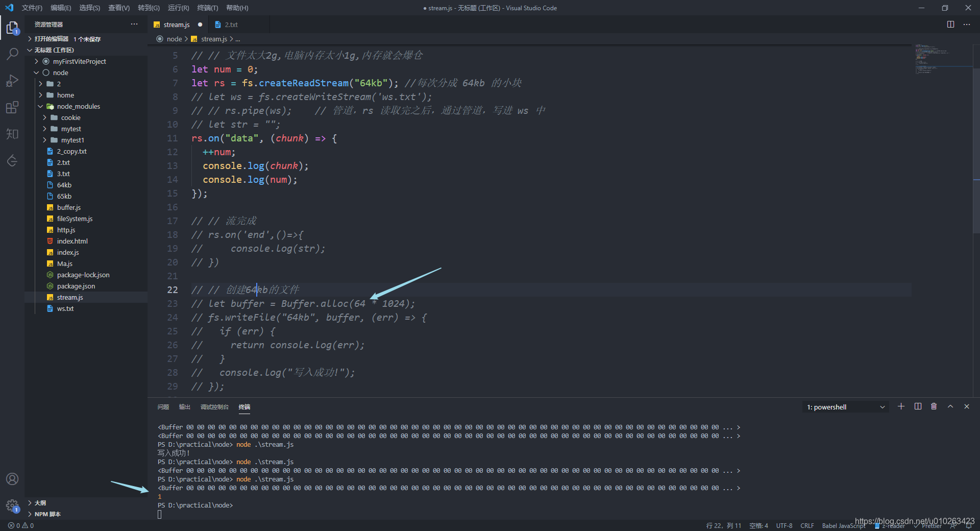Open the Search view icon
Screen dimensions: 980x531
(x=12, y=54)
